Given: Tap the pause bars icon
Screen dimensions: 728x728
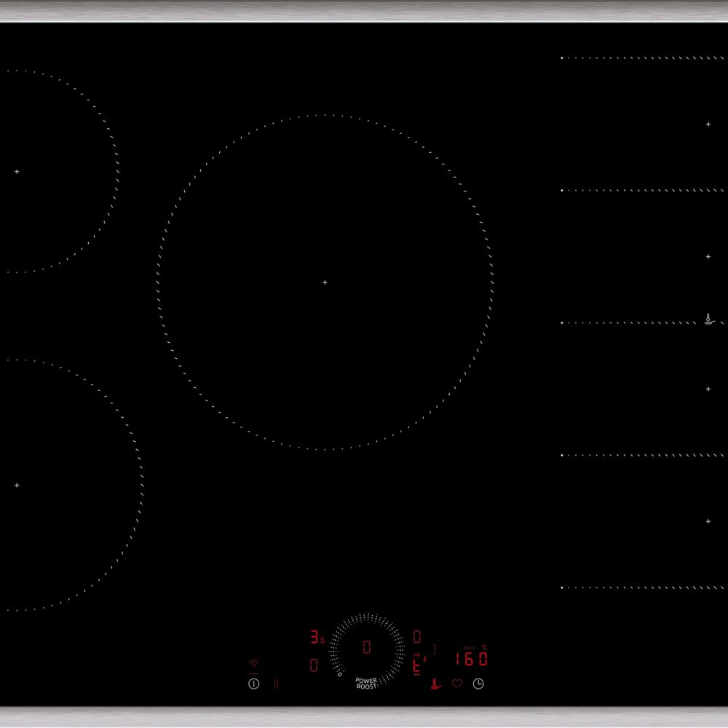Looking at the screenshot, I should click(276, 684).
